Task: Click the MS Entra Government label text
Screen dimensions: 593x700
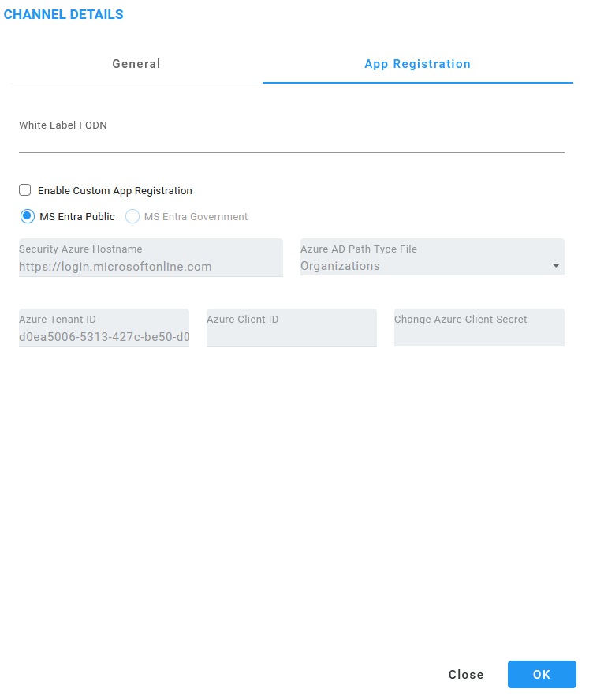Action: pyautogui.click(x=196, y=217)
